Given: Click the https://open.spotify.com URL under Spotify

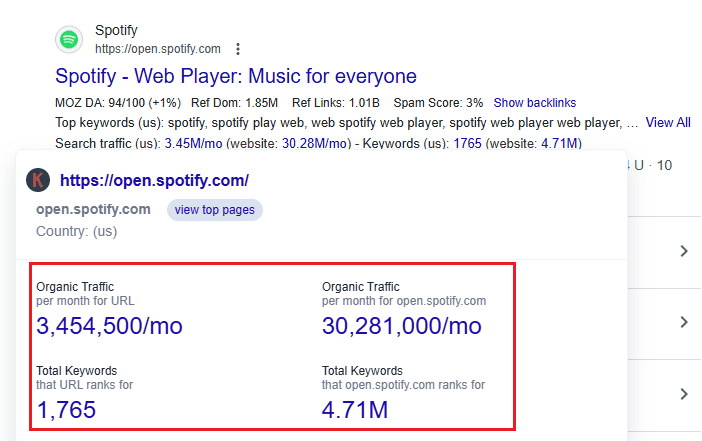Looking at the screenshot, I should click(158, 49).
